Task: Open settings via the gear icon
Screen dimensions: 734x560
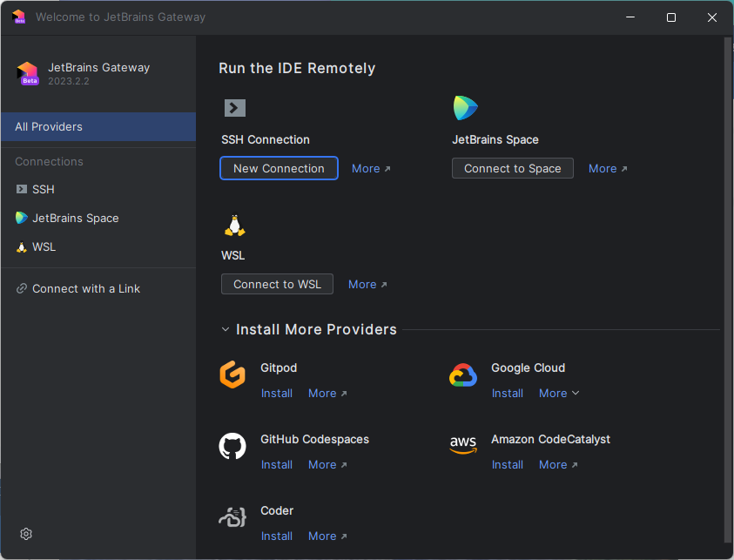Action: (x=26, y=534)
